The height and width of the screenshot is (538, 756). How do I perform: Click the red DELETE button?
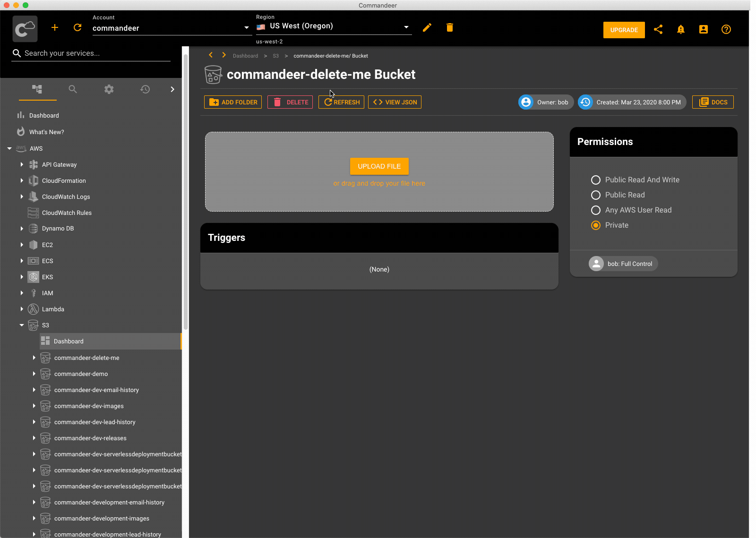click(290, 102)
